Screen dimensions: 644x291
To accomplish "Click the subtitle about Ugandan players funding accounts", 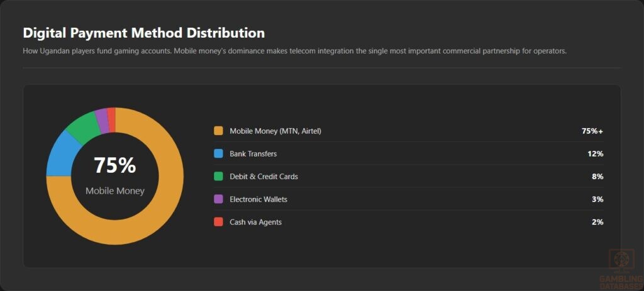I will click(x=294, y=52).
